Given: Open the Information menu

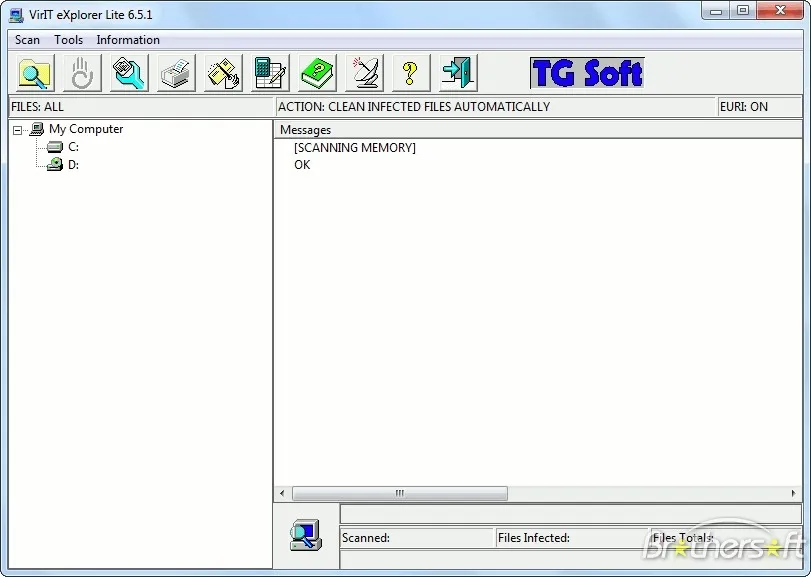Looking at the screenshot, I should pyautogui.click(x=127, y=40).
